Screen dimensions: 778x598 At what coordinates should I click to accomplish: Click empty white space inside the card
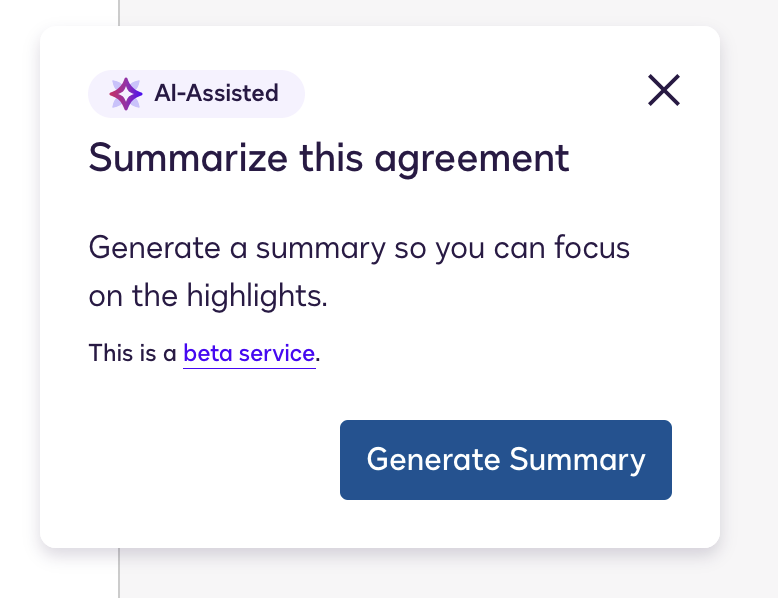point(200,470)
